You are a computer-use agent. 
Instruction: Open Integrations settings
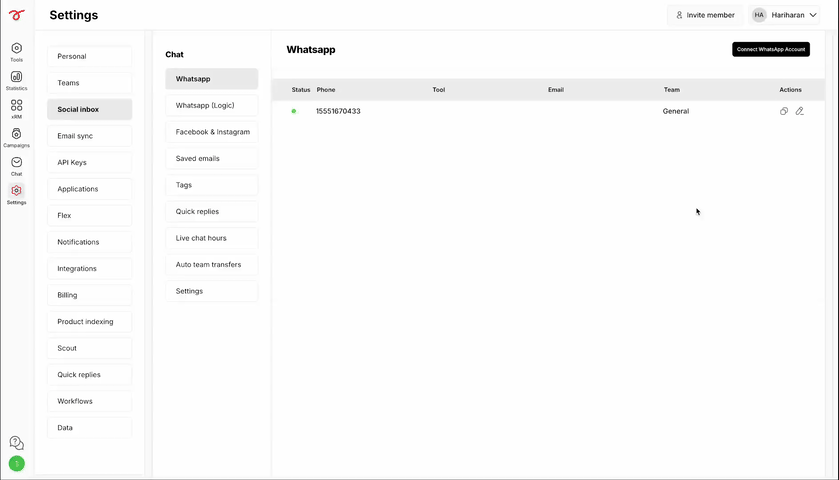pos(89,269)
